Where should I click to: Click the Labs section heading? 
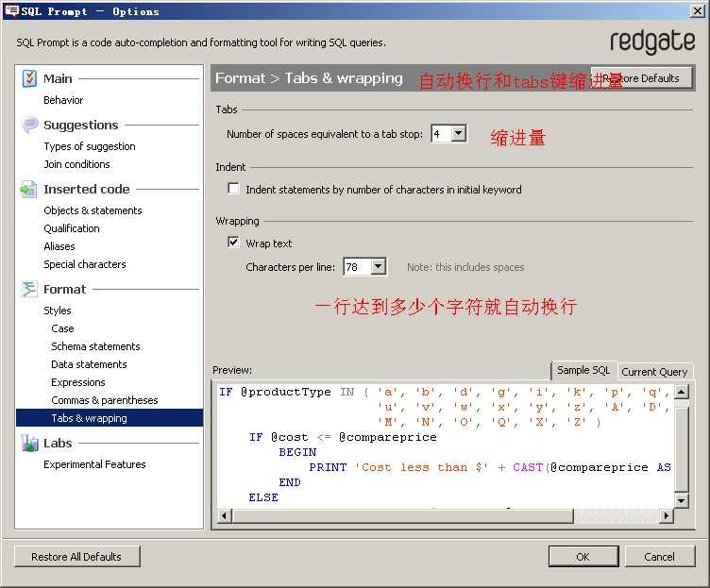click(x=58, y=443)
